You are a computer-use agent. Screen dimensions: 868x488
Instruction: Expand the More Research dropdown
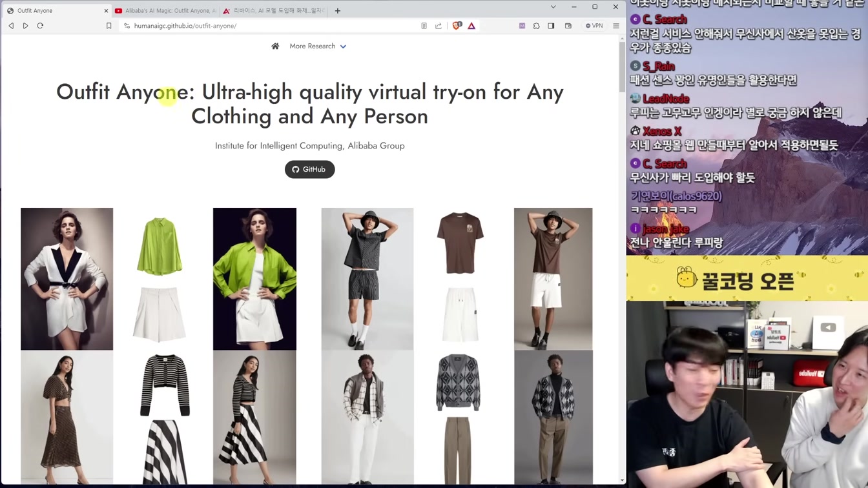[318, 46]
